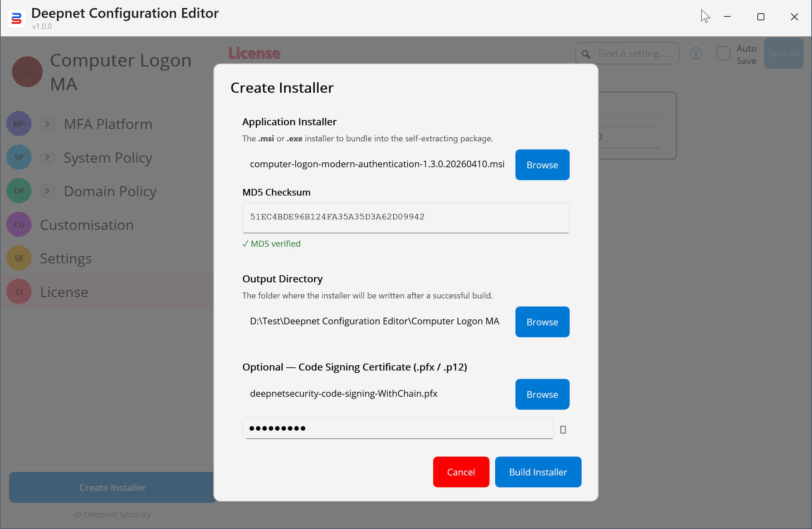Click Build Installer button
Viewport: 812px width, 529px height.
coord(538,472)
